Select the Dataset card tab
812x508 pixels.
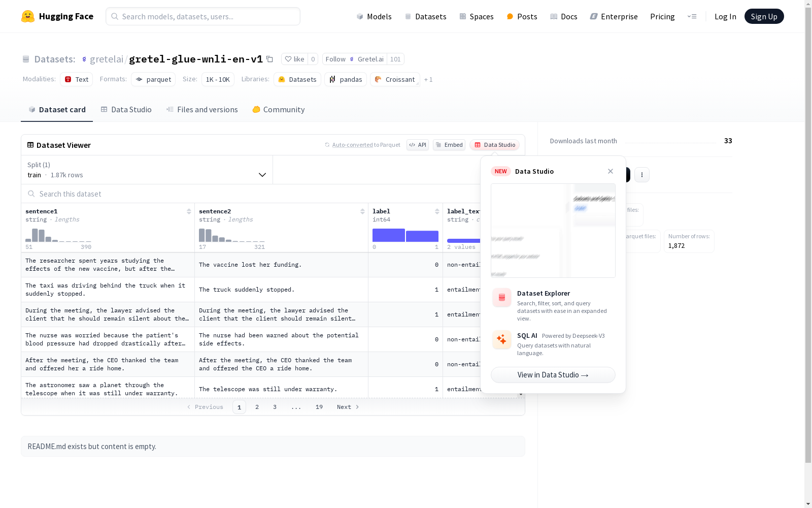[57, 110]
